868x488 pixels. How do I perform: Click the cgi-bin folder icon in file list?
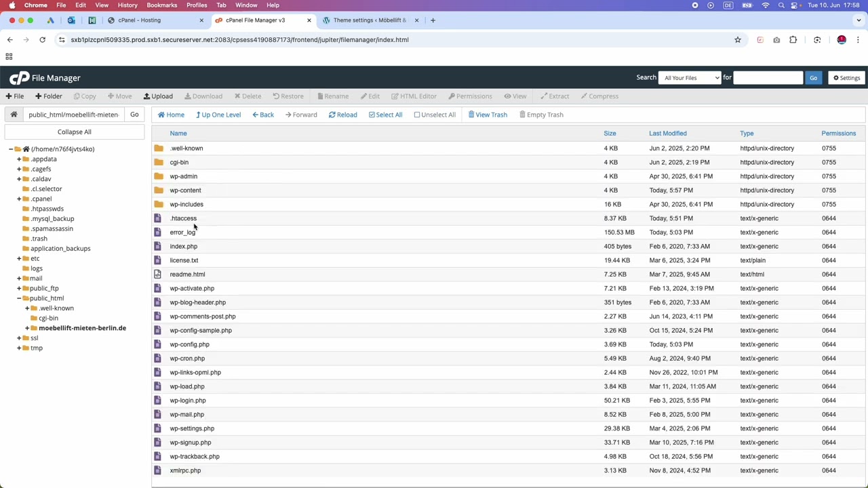point(158,163)
